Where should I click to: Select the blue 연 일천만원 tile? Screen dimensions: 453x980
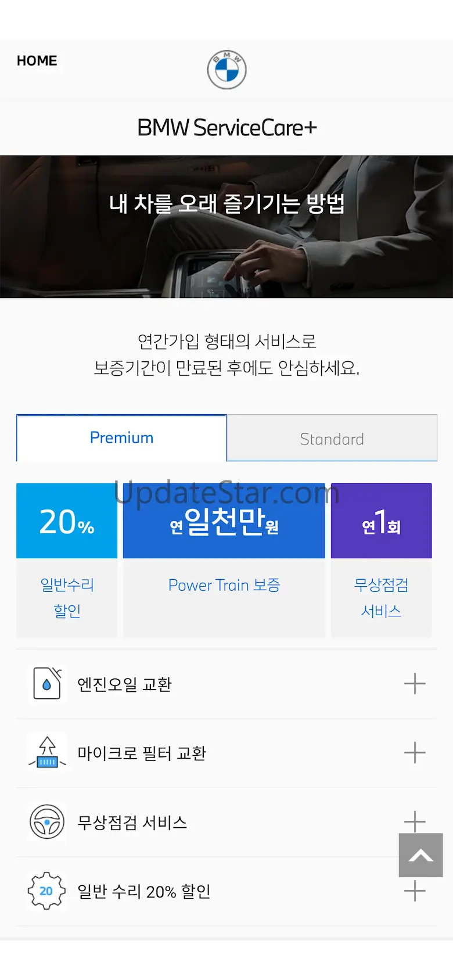click(224, 522)
